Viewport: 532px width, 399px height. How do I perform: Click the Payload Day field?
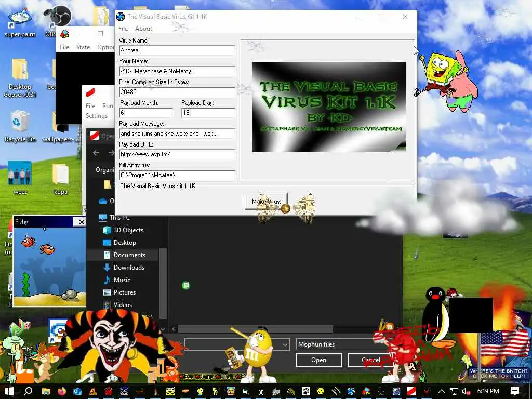pos(208,113)
